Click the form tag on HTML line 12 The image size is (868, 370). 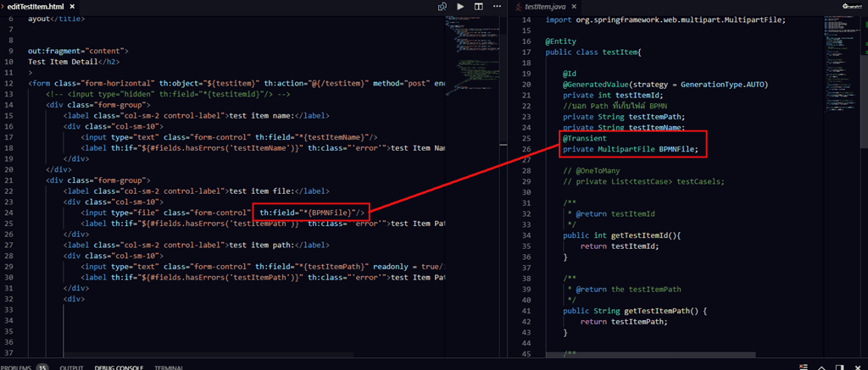236,84
